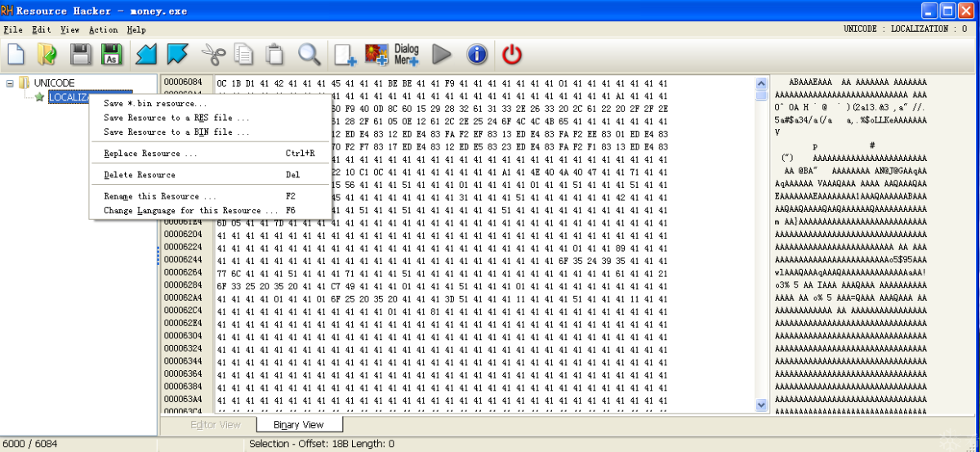
Task: Click the hex view scroll down arrow
Action: click(762, 404)
